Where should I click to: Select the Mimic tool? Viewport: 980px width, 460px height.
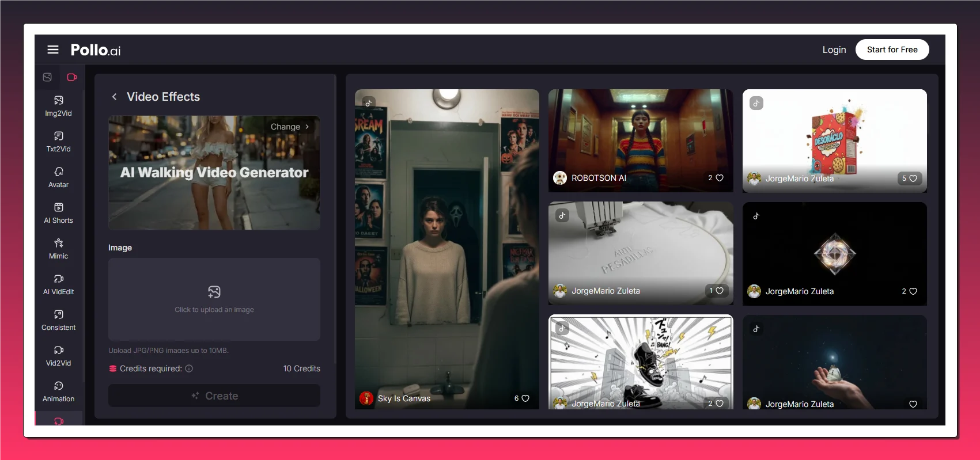[58, 249]
